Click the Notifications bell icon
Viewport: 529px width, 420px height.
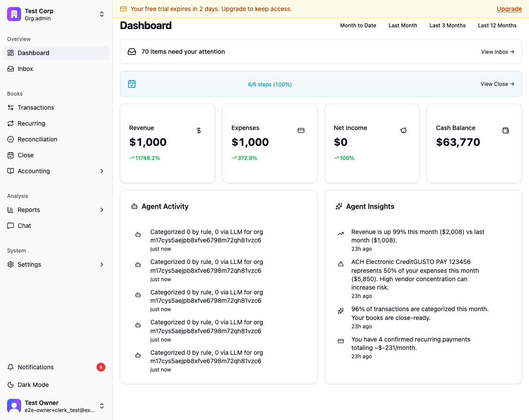[11, 367]
